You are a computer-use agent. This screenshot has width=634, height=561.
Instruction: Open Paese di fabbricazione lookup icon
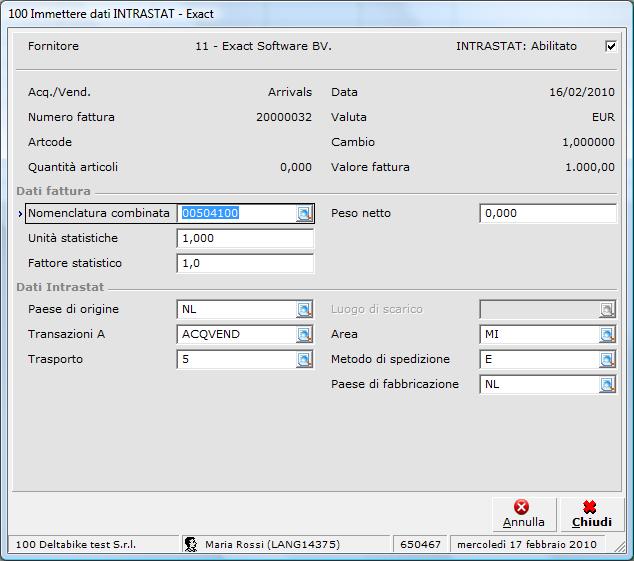pyautogui.click(x=607, y=384)
